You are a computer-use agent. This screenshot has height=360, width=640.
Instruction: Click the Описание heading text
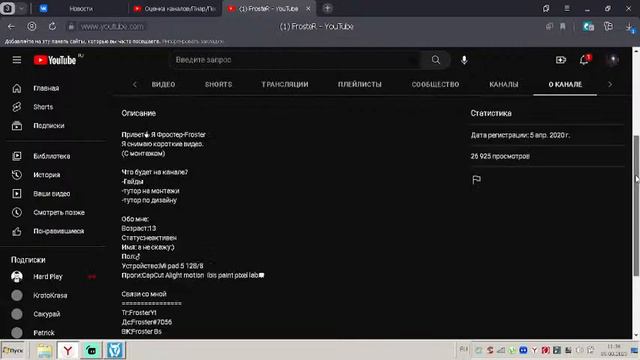[x=138, y=113]
